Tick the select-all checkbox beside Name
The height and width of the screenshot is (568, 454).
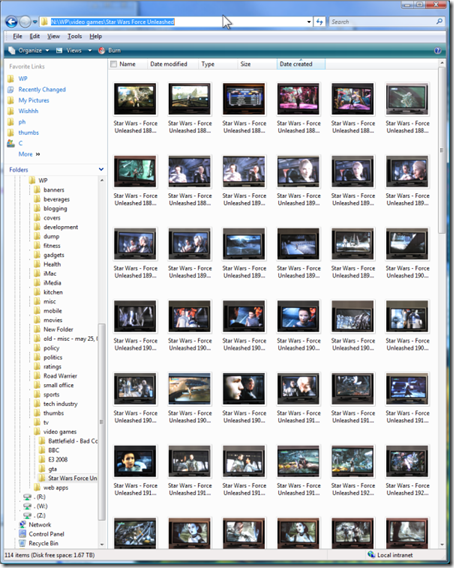click(x=113, y=64)
